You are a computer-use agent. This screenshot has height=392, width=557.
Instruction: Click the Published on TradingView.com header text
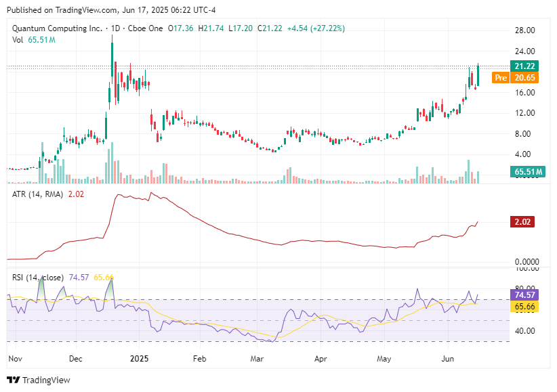coord(111,10)
